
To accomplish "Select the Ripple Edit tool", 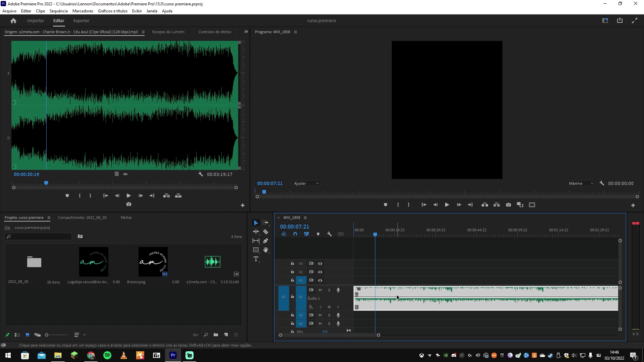I will point(256,232).
